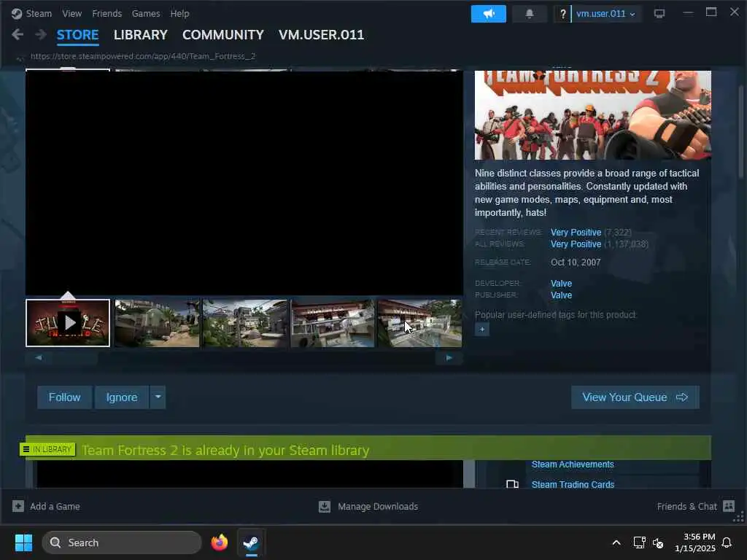Click the Follow button
The image size is (747, 560).
64,397
